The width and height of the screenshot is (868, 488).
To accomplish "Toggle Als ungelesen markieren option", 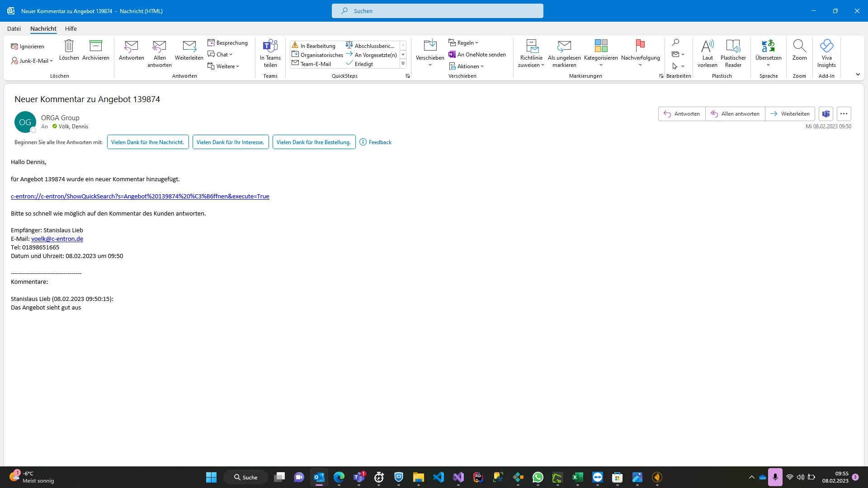I will (565, 53).
